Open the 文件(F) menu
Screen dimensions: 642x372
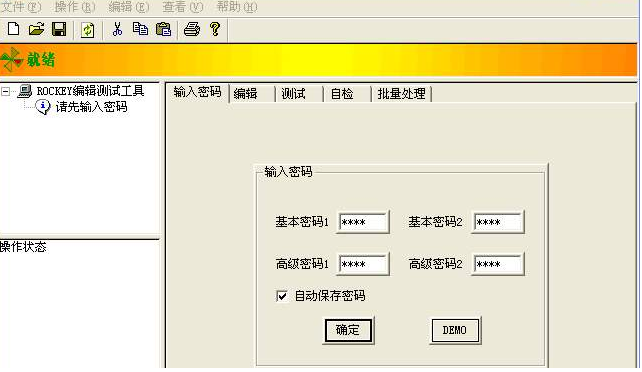pos(21,7)
